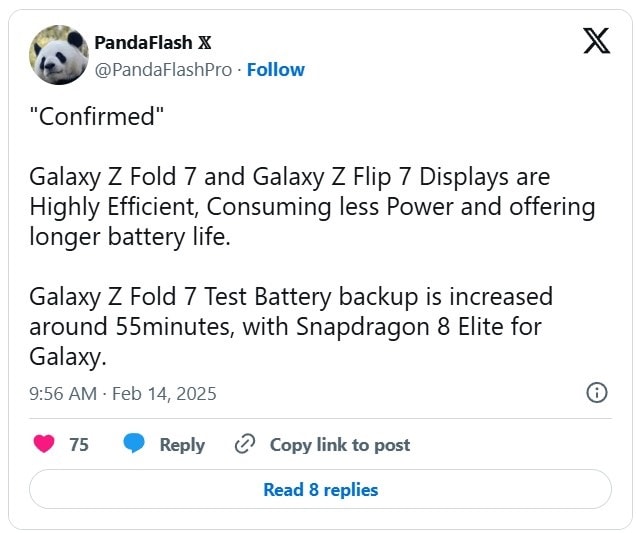This screenshot has width=636, height=533.
Task: Open the 9:56 AM Feb 14, 2025 timestamp
Action: coord(123,394)
